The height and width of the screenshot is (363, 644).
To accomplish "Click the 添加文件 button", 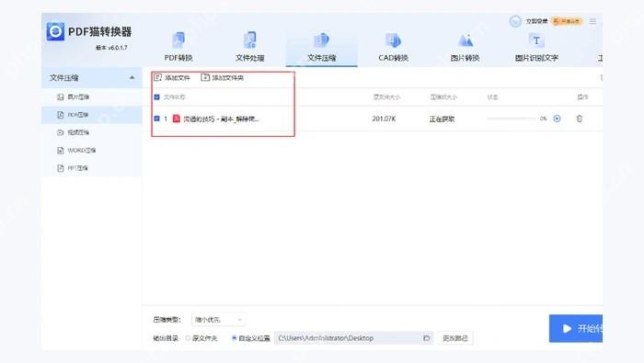I will [172, 77].
